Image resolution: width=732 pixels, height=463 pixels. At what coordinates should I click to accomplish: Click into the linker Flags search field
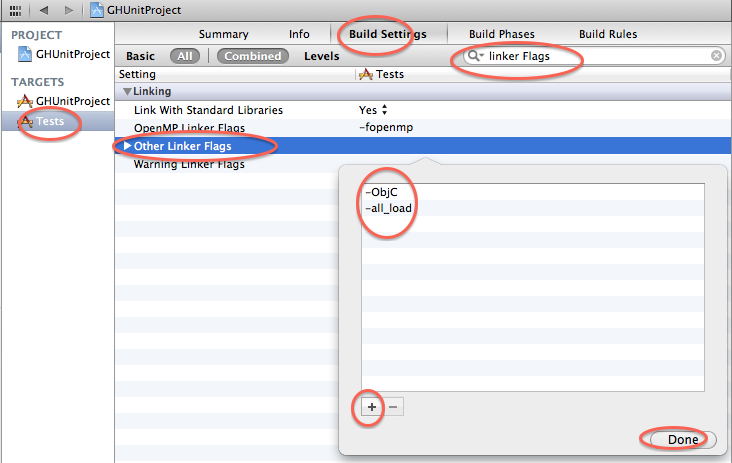pos(595,56)
